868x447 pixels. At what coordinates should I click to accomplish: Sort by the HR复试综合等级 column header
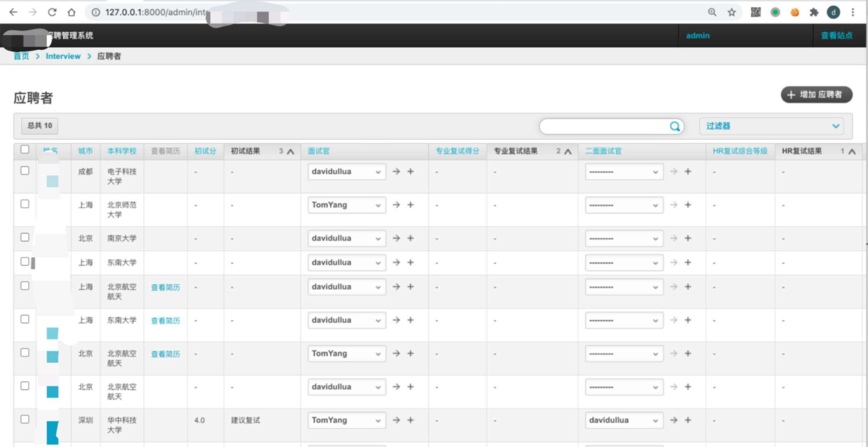click(x=740, y=151)
